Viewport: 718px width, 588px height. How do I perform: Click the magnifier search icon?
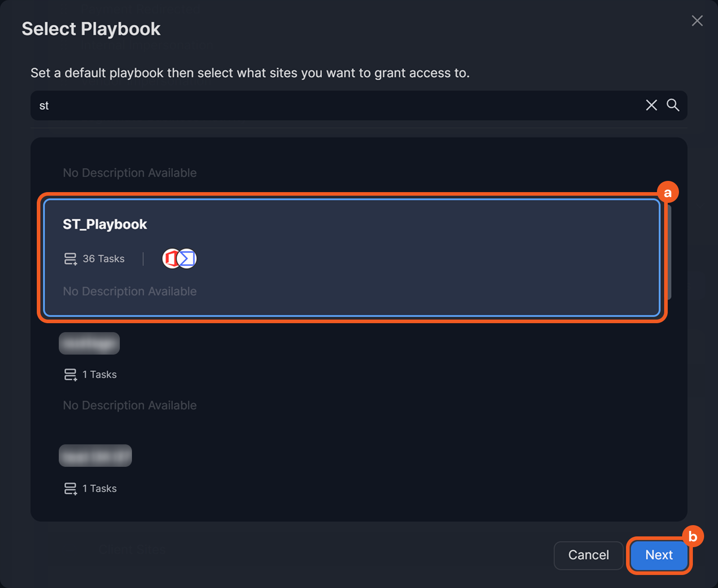pyautogui.click(x=673, y=105)
